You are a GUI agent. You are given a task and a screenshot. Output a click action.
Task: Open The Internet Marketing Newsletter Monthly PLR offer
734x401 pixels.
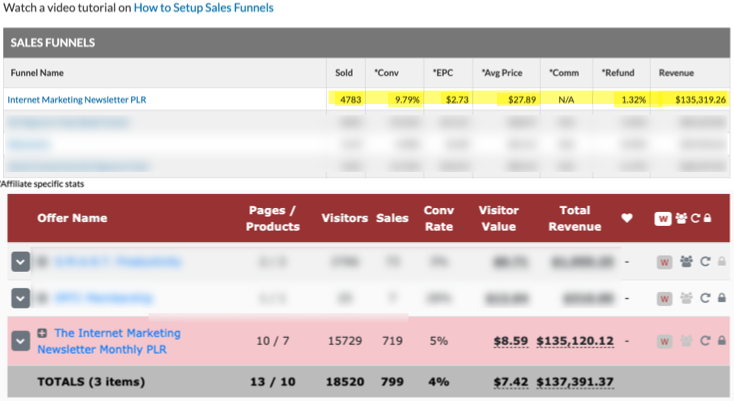pos(109,341)
